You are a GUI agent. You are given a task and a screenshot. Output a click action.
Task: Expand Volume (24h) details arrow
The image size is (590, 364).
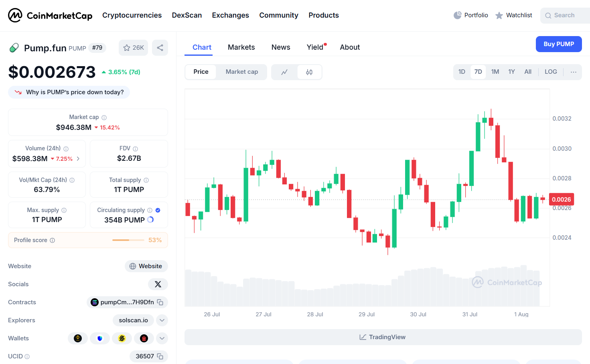click(x=78, y=159)
